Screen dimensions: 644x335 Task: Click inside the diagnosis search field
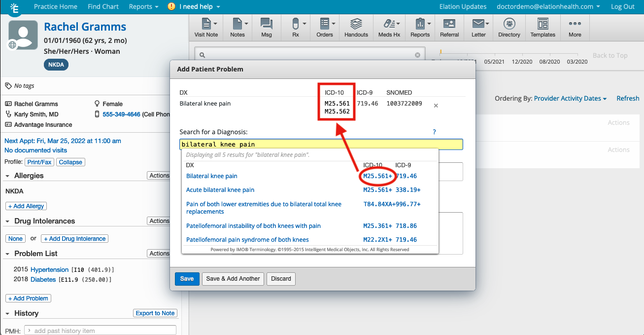[x=320, y=144]
